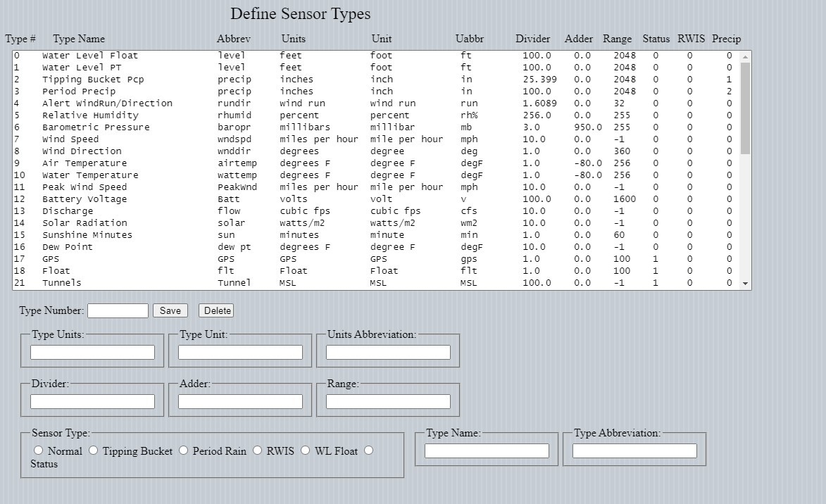Click the sensor list scrollbar thumb
The height and width of the screenshot is (504, 826).
745,107
